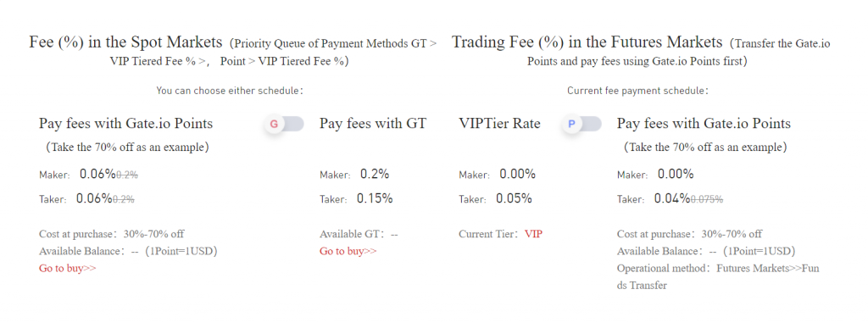The image size is (868, 323).
Task: Click the 0.05% taker fee under VIPTier Rate
Action: [x=514, y=198]
